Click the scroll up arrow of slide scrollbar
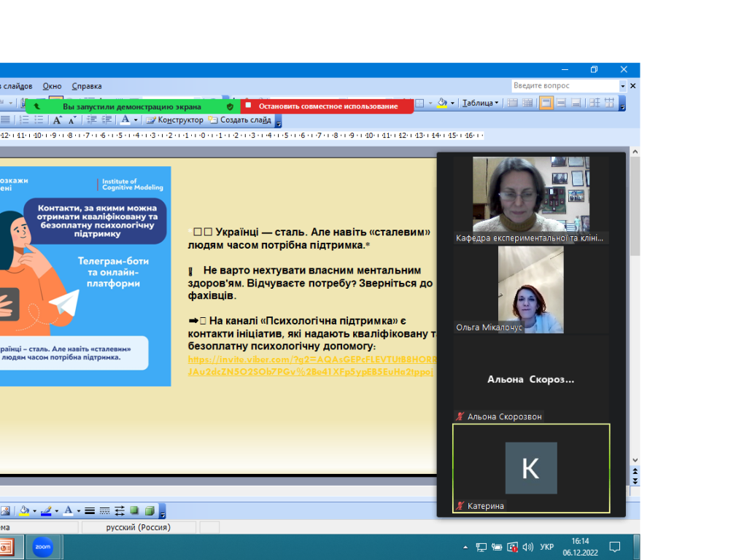The width and height of the screenshot is (747, 560). (x=635, y=152)
